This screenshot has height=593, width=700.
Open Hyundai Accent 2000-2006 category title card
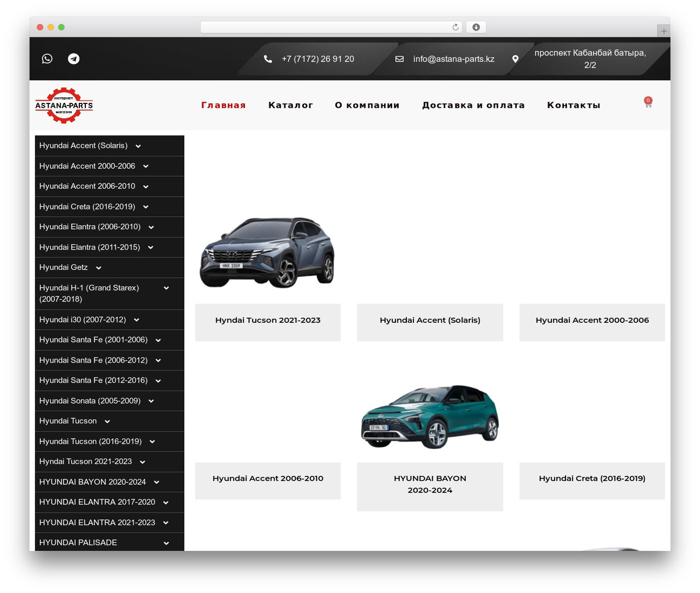(x=592, y=322)
